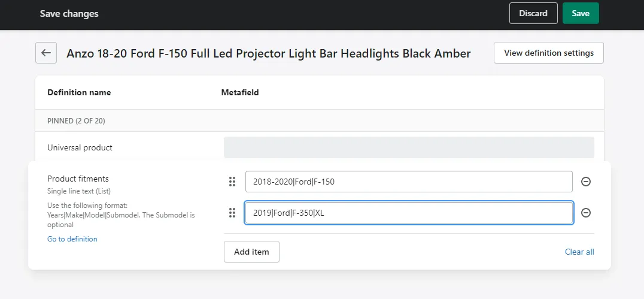
Task: Remove the 2019|Ford|F-350|XL fitment entry
Action: tap(586, 213)
